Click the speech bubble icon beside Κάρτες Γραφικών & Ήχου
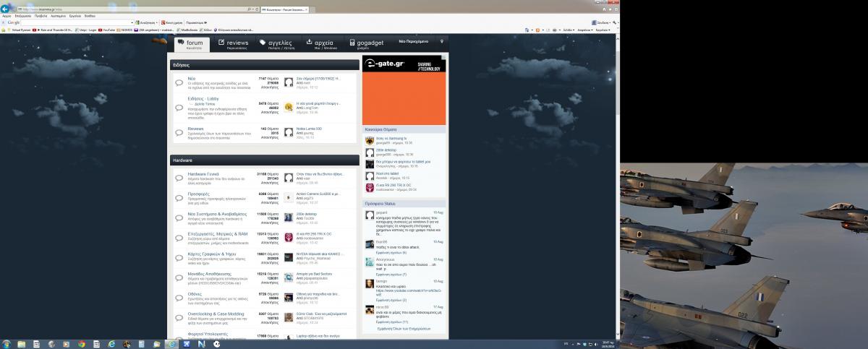868x349 pixels. click(x=179, y=257)
